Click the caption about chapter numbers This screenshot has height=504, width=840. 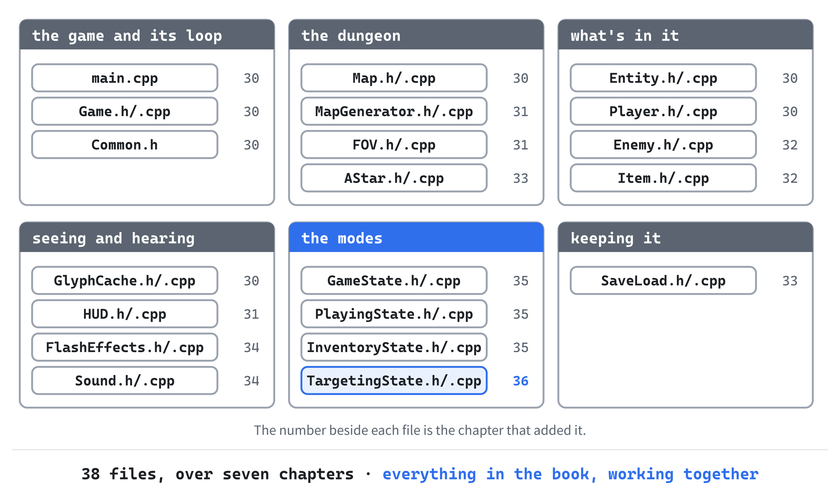[420, 430]
